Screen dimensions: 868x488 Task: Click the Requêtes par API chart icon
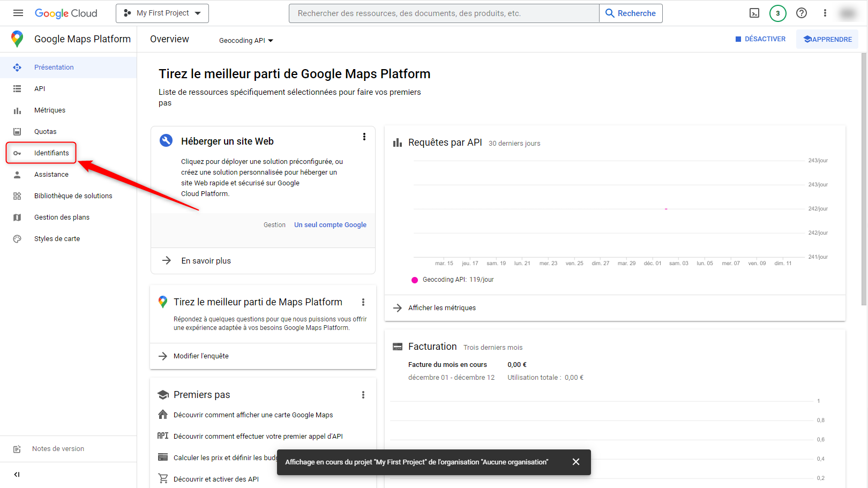coord(398,142)
